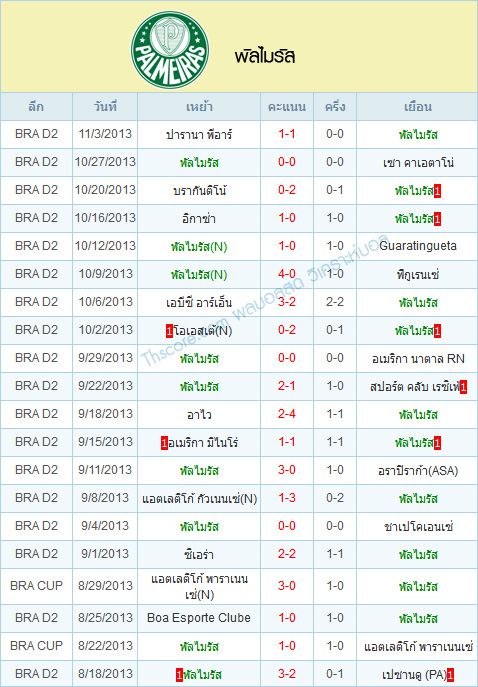Image resolution: width=478 pixels, height=687 pixels.
Task: Click home team อเมริกา มิไนโร่
Action: [203, 443]
